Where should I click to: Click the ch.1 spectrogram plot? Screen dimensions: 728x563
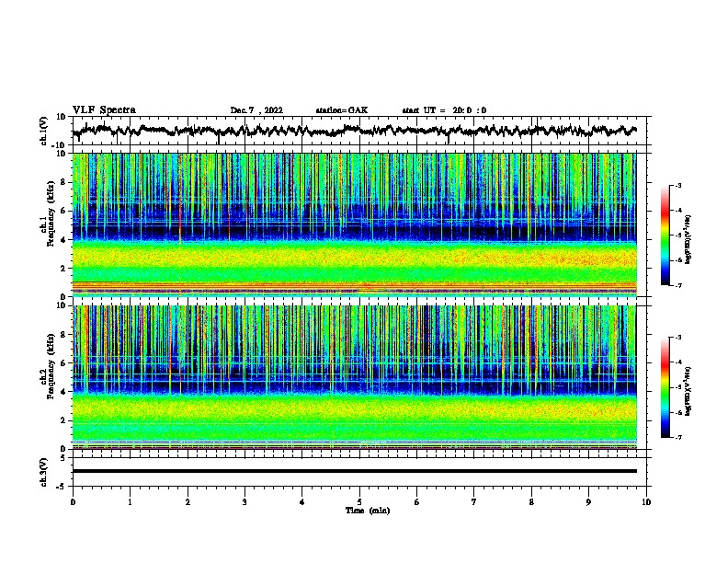pos(354,224)
